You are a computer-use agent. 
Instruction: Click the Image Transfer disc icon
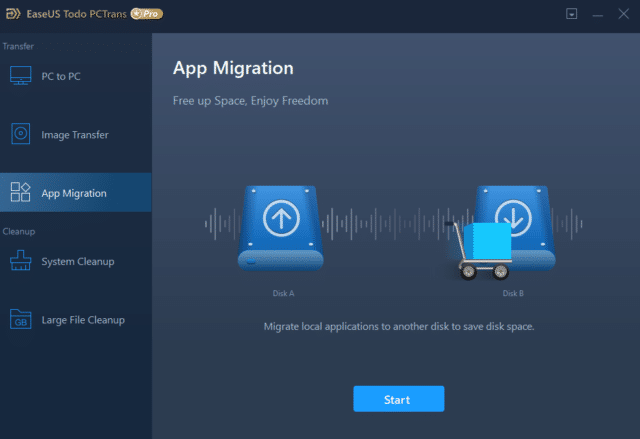[x=20, y=133]
